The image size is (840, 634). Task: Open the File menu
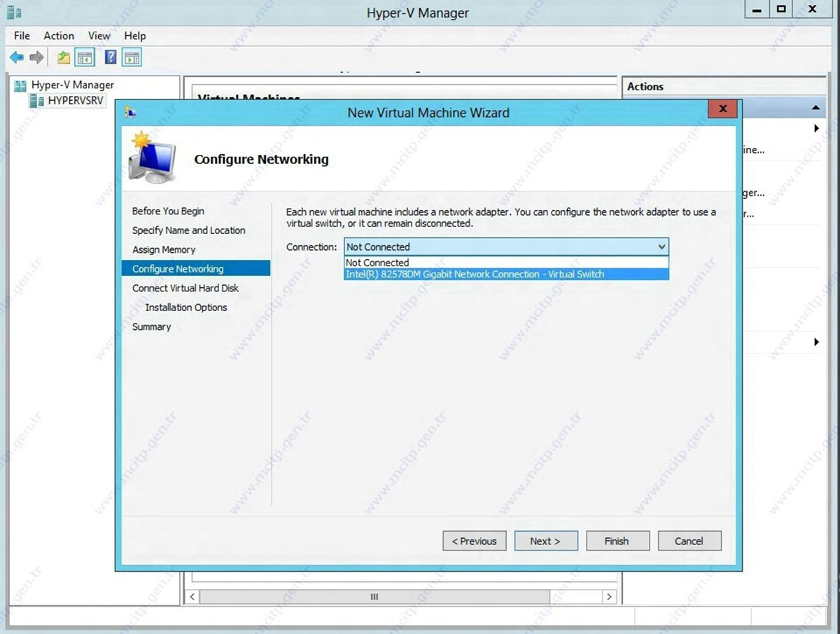[22, 36]
